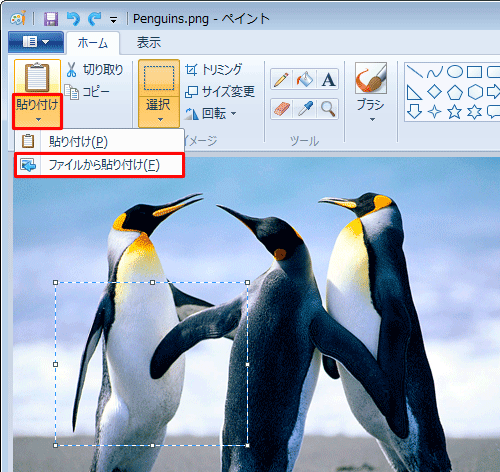Select the Color picker eyedropper tool
Screen dimensions: 500x472
point(305,109)
